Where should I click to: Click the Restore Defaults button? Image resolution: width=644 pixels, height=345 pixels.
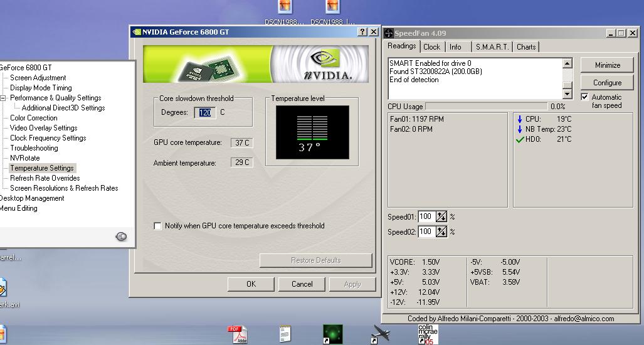pos(316,260)
